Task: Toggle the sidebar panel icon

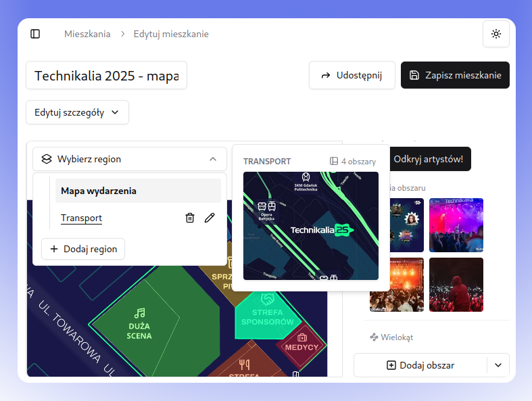Action: click(x=35, y=34)
